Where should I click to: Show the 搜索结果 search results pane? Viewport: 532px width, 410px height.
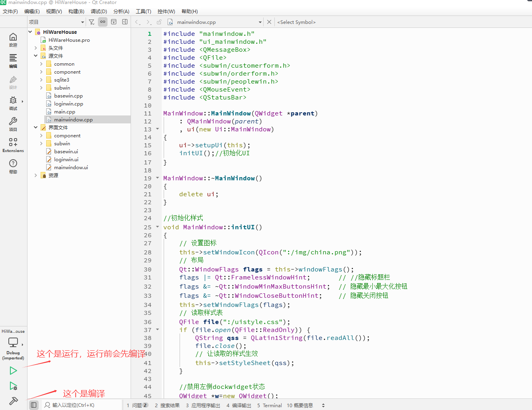point(167,405)
